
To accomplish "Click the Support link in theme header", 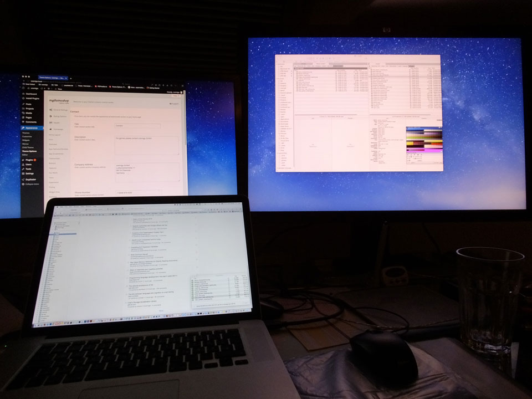I will pyautogui.click(x=175, y=103).
